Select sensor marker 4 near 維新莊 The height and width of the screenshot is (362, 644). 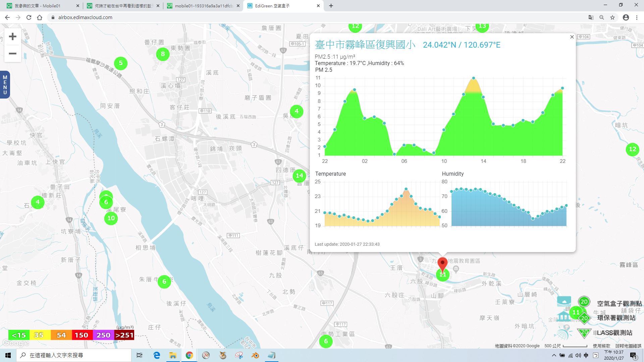coord(38,202)
